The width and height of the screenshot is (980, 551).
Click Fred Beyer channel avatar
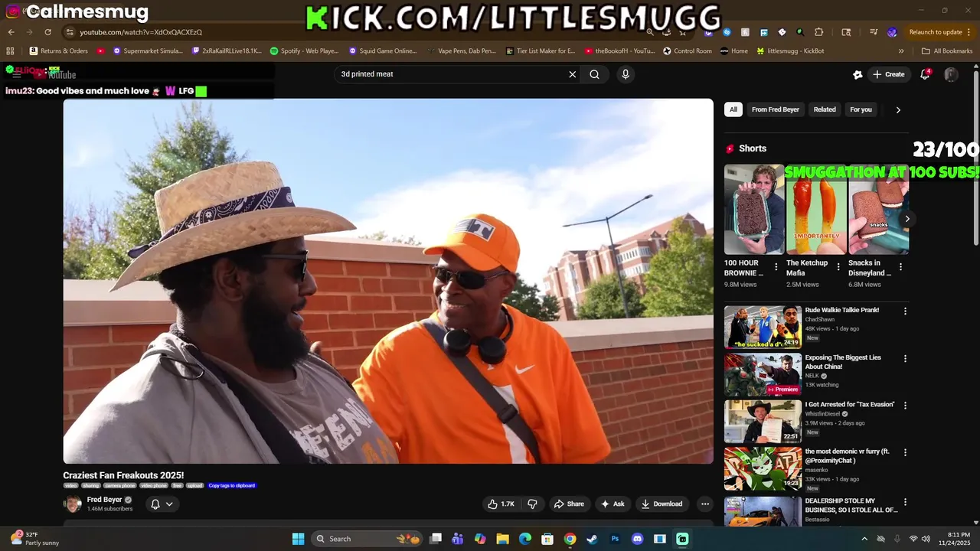(73, 504)
